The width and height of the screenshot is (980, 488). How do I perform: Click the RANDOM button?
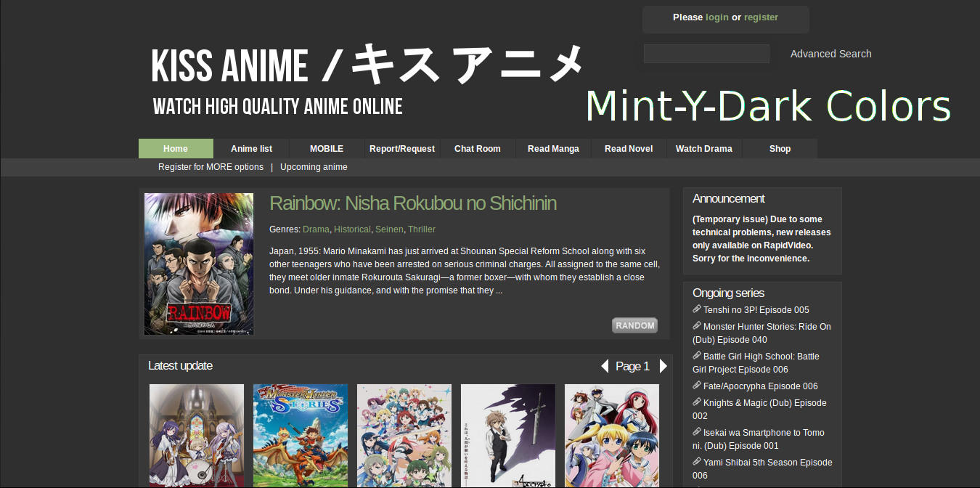pos(635,325)
